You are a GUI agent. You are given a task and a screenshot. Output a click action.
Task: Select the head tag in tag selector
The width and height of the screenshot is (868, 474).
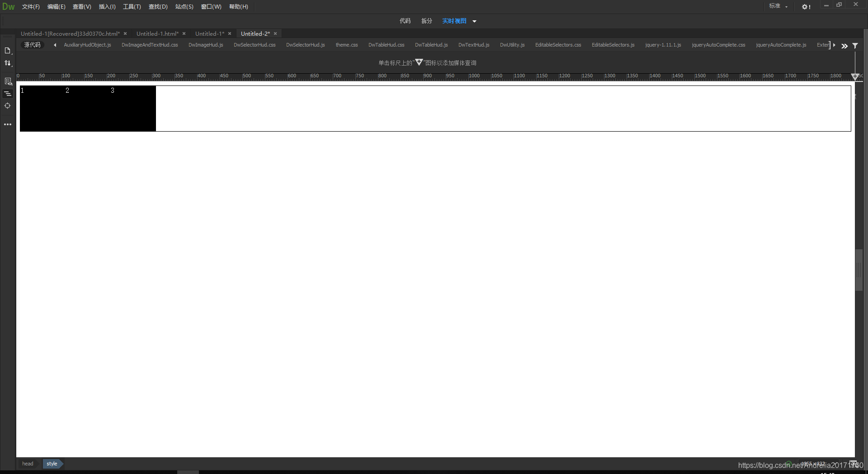(x=28, y=464)
